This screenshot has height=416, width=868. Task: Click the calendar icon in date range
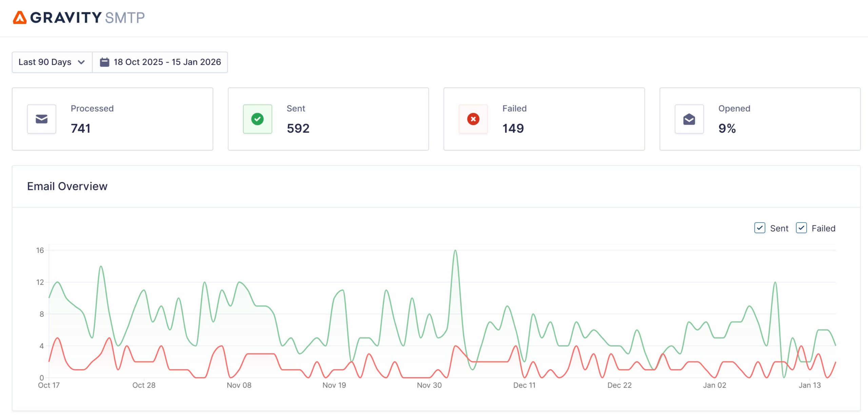[x=104, y=62]
